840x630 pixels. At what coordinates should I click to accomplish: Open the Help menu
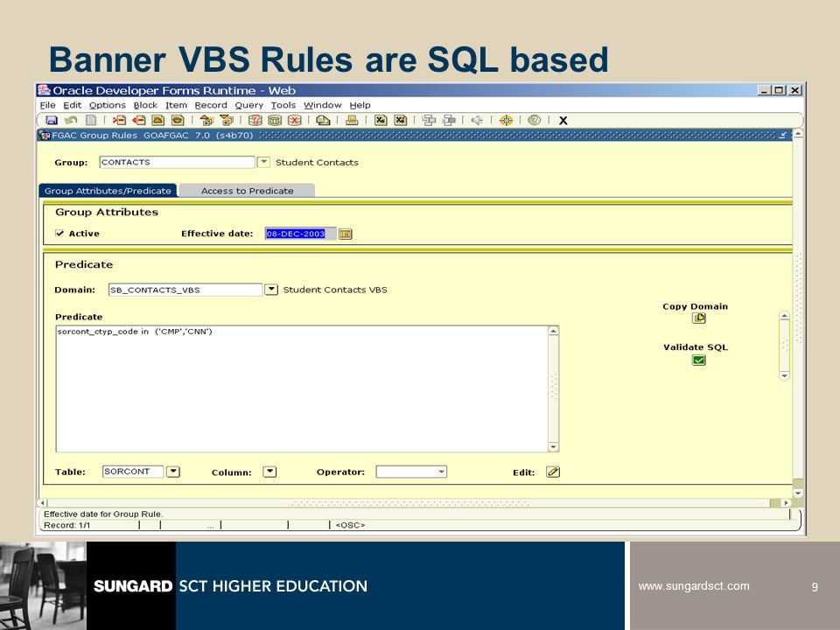click(360, 105)
